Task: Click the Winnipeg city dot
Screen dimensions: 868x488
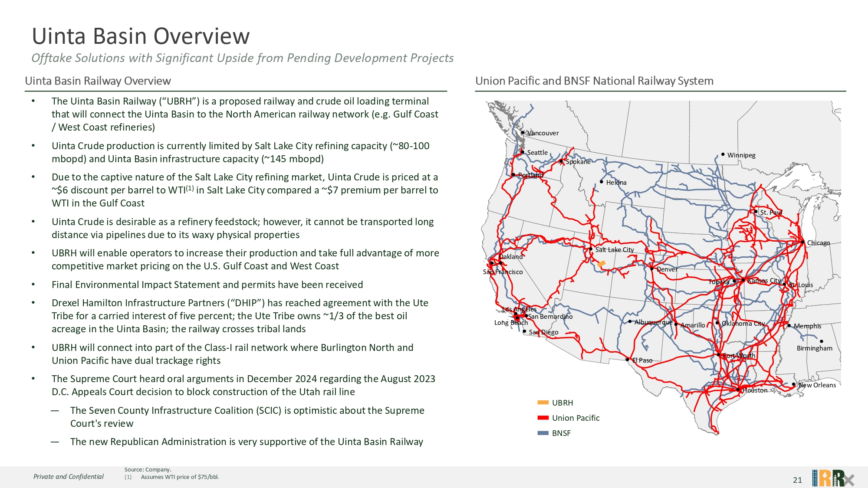Action: (x=723, y=154)
